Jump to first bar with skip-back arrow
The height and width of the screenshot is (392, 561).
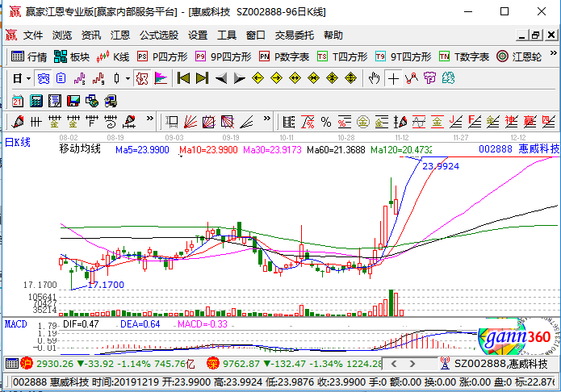pos(183,78)
